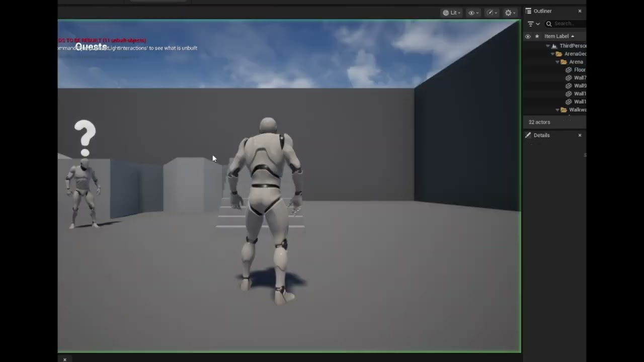The height and width of the screenshot is (362, 644).
Task: Open the viewport settings gear menu
Action: point(510,13)
